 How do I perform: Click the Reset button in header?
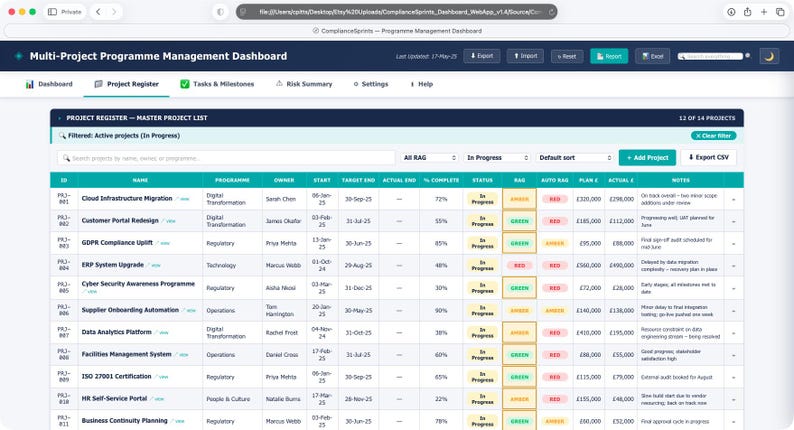[x=567, y=56]
